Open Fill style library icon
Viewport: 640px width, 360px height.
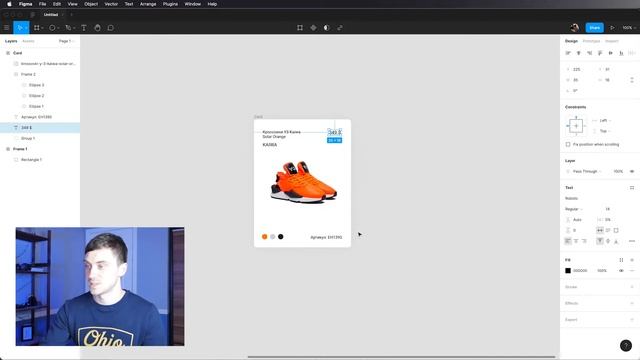(621, 260)
